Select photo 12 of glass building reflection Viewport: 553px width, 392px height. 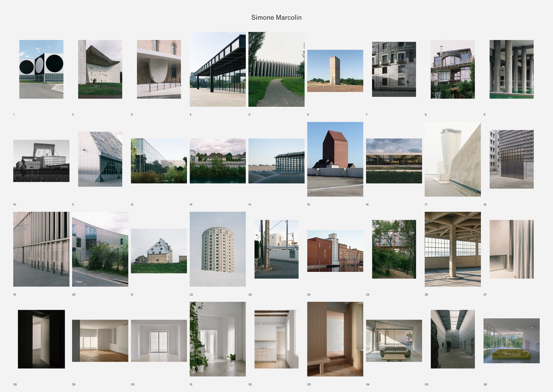[x=159, y=161]
